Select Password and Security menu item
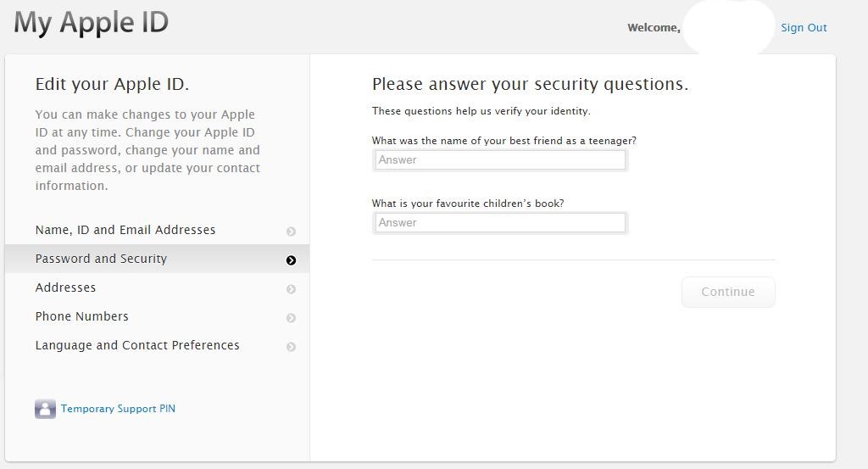868x469 pixels. tap(157, 259)
